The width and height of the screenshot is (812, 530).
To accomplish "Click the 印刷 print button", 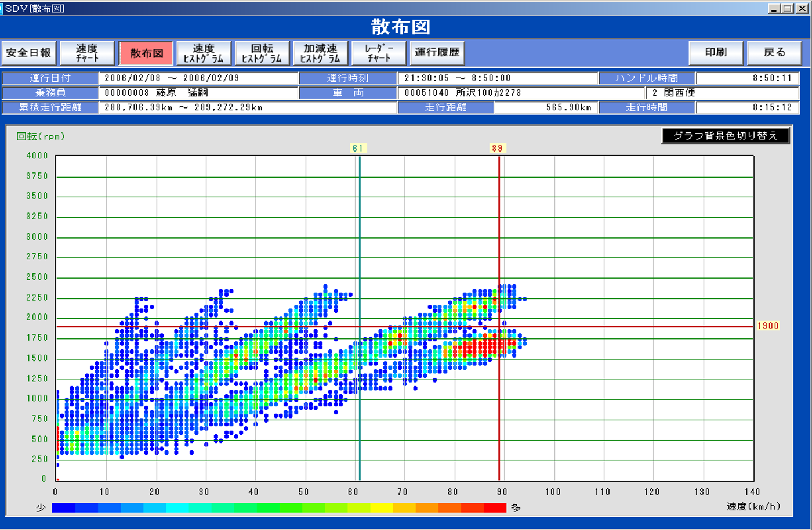I will click(716, 53).
